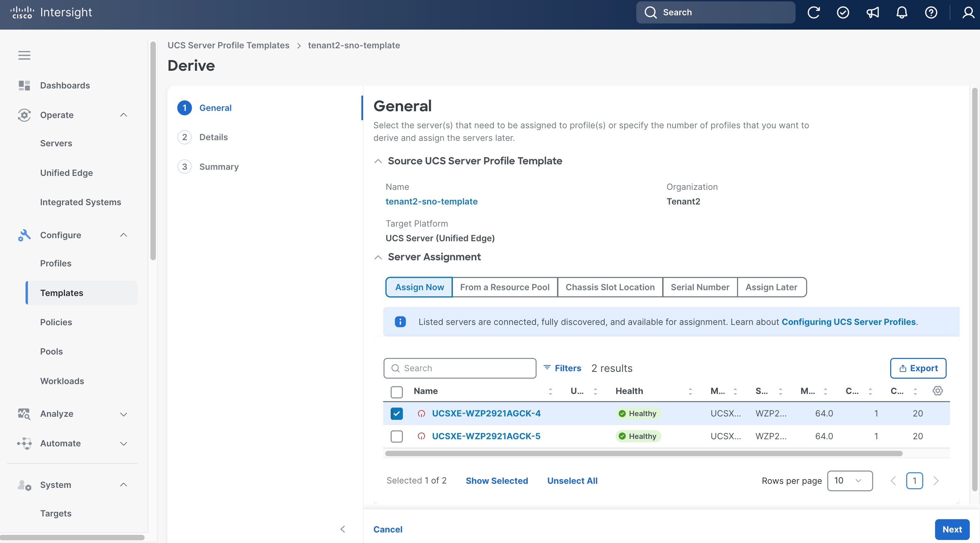Toggle the select-all checkbox in table header

pyautogui.click(x=396, y=391)
